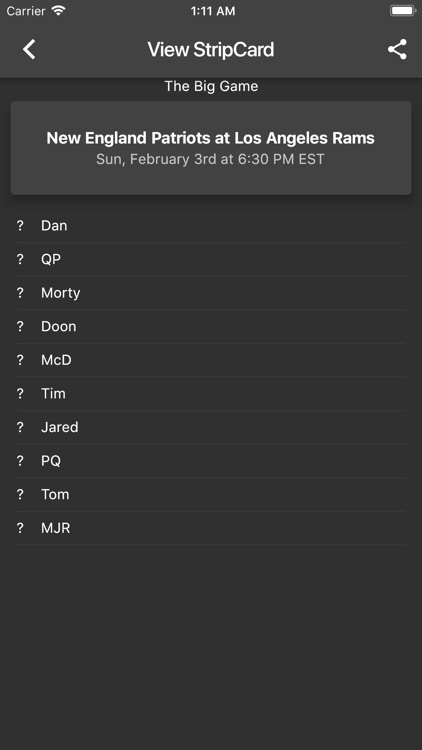
Task: Tap the question mark beside Jared
Action: [20, 427]
